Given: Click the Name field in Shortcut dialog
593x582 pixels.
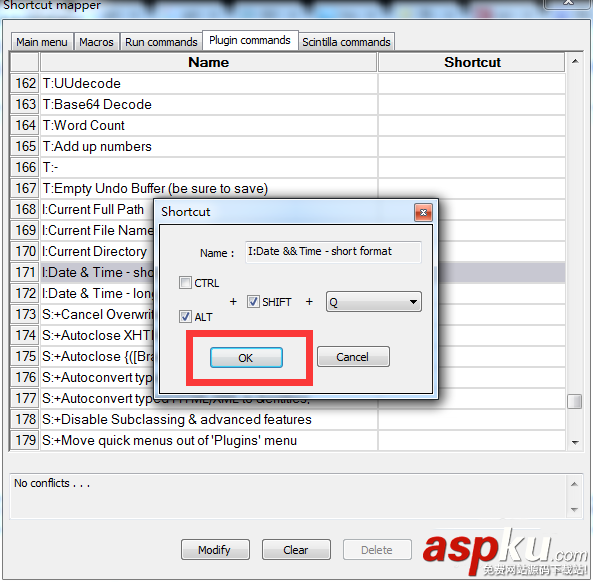Looking at the screenshot, I should pos(333,251).
